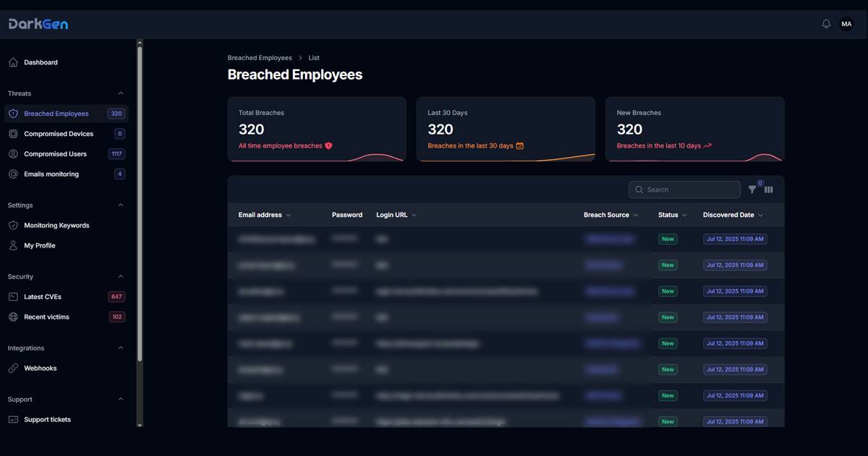Viewport: 868px width, 456px height.
Task: Click Breached Employees breadcrumb link
Action: tap(260, 58)
